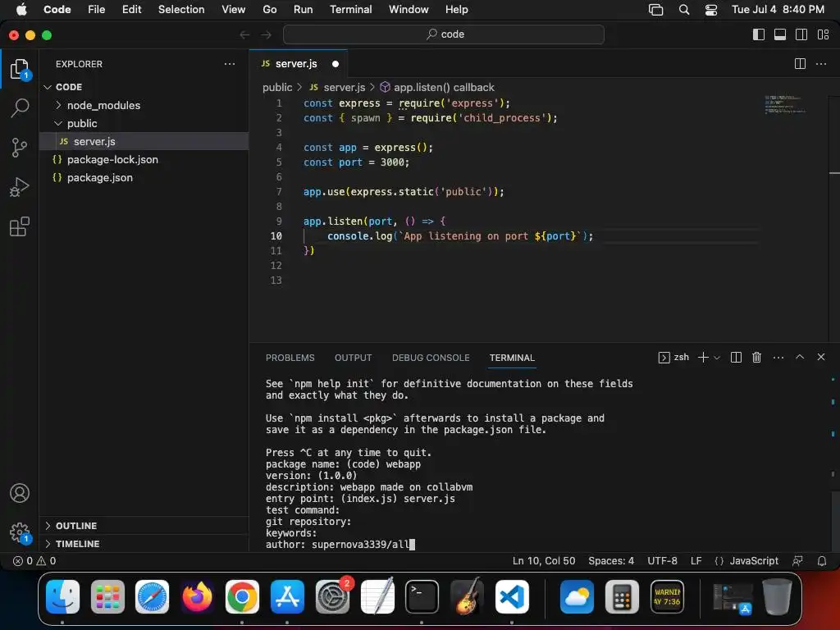840x630 pixels.
Task: Select the zsh terminal shell label
Action: 673,358
